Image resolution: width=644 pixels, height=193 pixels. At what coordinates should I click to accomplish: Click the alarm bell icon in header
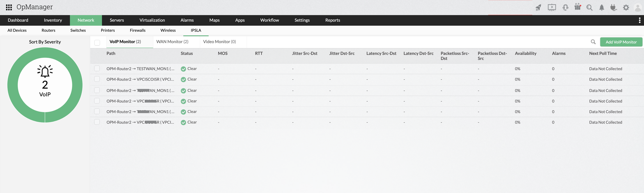[x=602, y=8]
